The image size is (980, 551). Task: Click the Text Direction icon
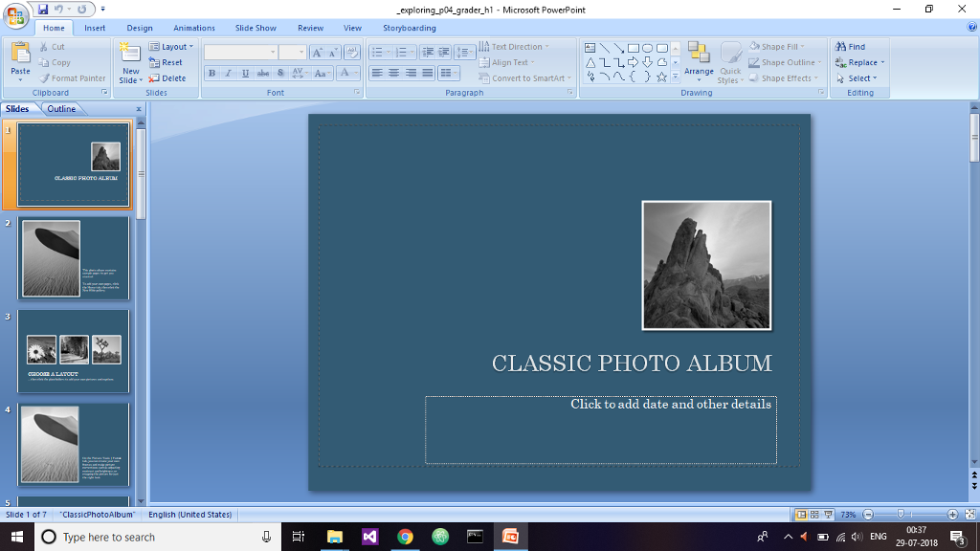517,46
